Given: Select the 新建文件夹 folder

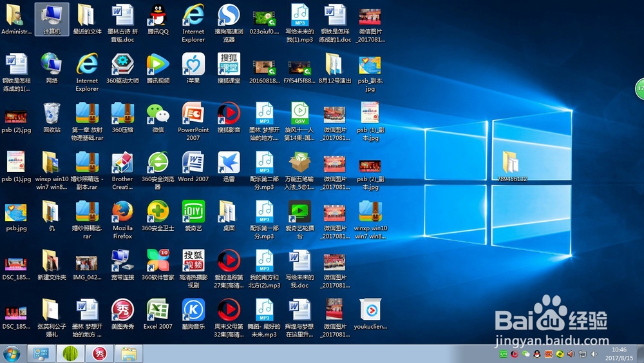Looking at the screenshot, I should point(52,265).
